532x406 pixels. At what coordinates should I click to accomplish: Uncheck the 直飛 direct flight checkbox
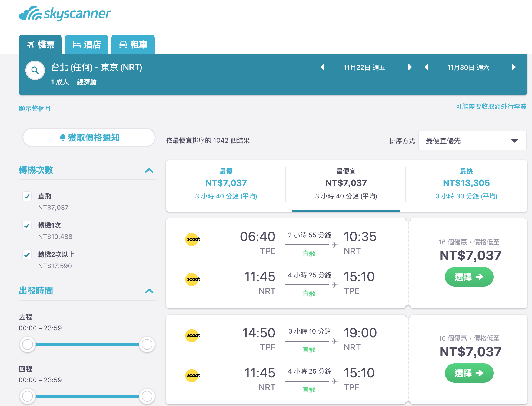coord(27,196)
